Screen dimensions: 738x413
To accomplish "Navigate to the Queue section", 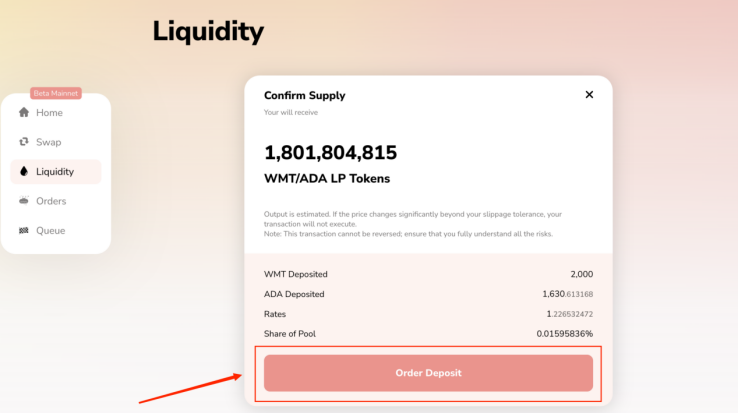I will tap(56, 230).
